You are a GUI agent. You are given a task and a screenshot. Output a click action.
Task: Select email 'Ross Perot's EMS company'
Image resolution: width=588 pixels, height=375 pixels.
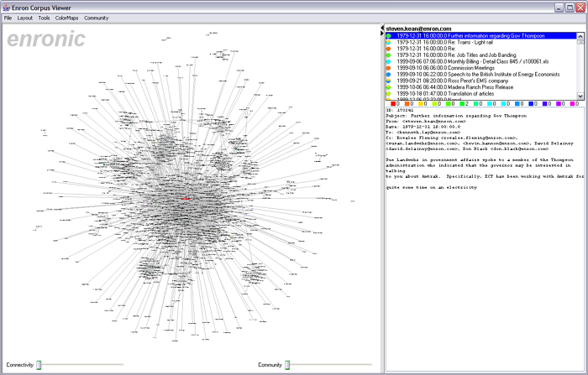(x=481, y=81)
